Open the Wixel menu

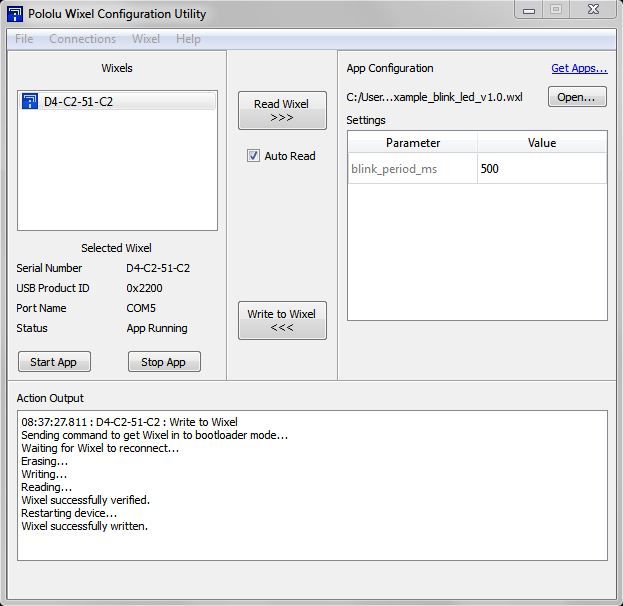coord(146,39)
